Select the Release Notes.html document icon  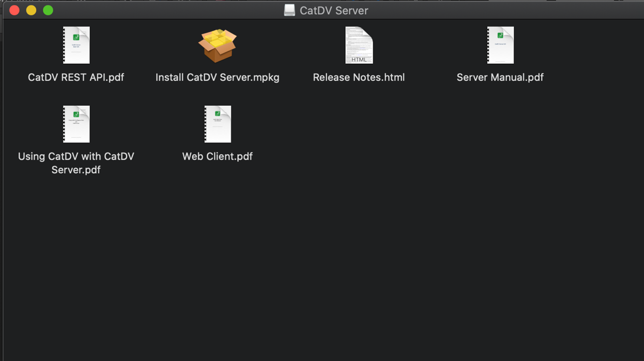click(x=359, y=45)
